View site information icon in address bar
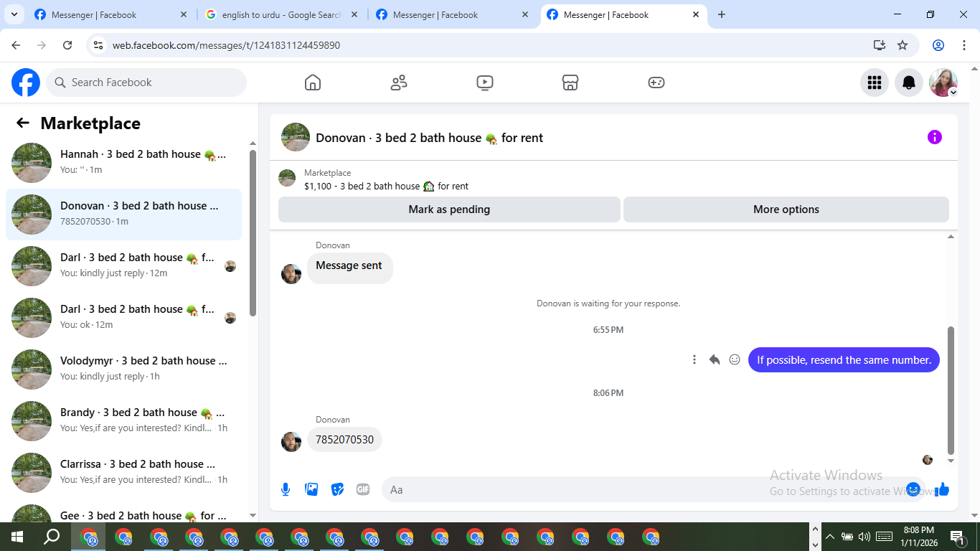 point(99,45)
